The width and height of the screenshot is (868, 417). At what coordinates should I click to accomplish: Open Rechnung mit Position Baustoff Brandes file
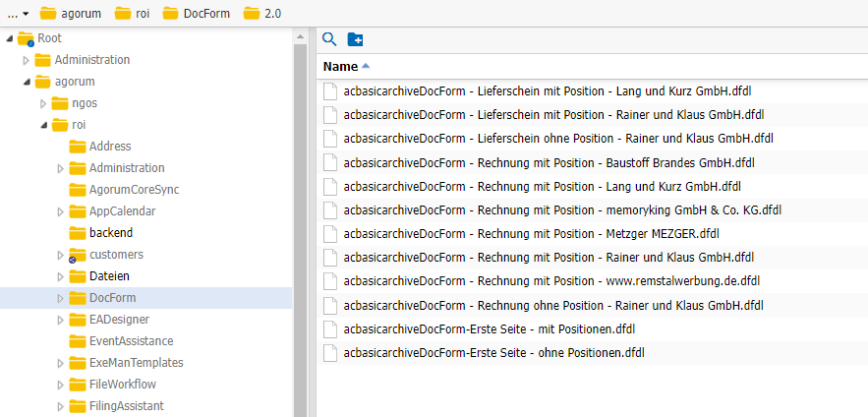click(x=550, y=162)
